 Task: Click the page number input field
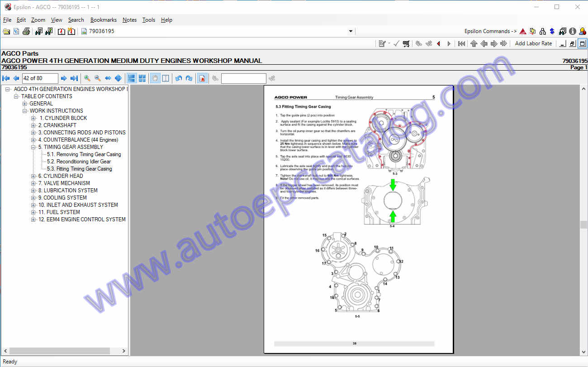click(40, 78)
